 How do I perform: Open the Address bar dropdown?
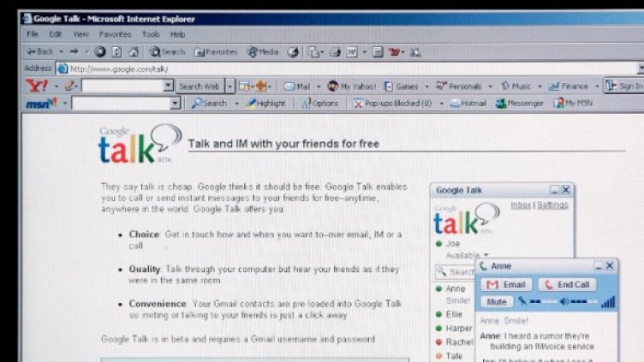coord(640,68)
